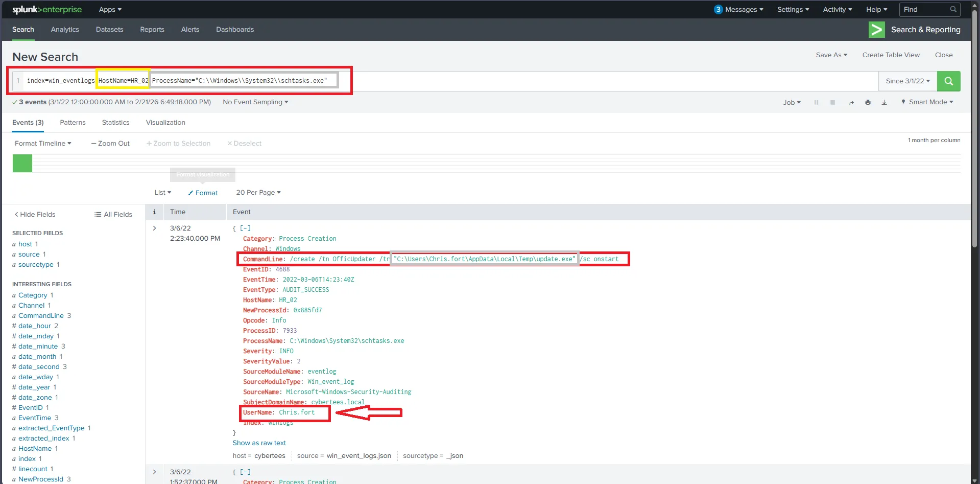Open the Smart Mode dropdown
The image size is (980, 484).
coord(927,102)
